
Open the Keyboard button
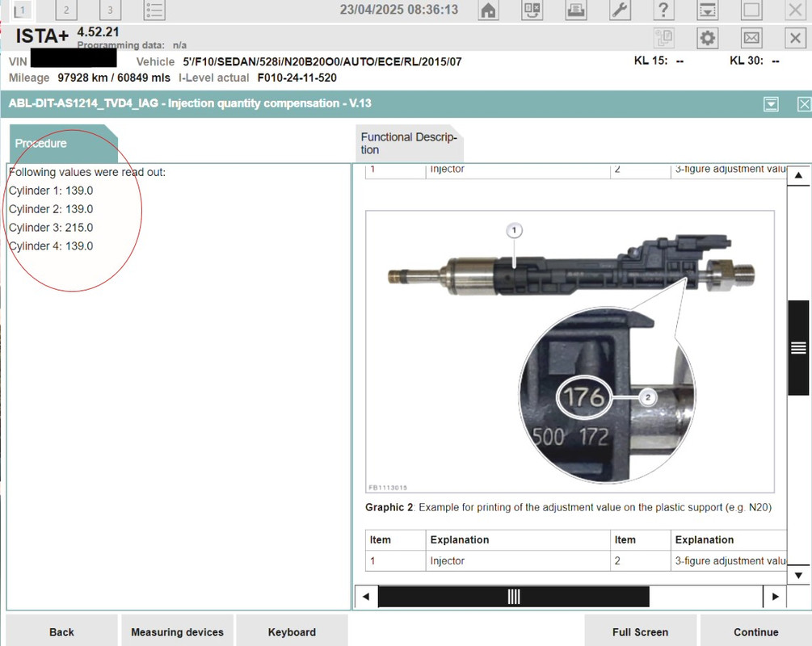click(x=292, y=631)
